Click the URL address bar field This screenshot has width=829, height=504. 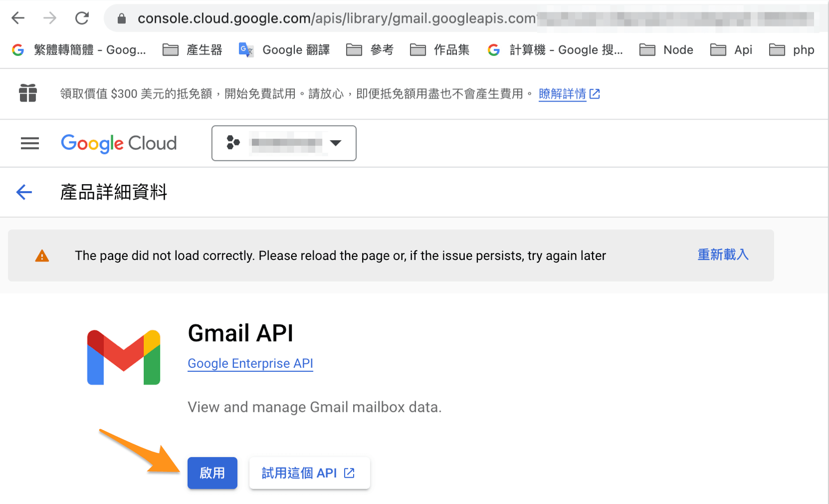coord(332,19)
